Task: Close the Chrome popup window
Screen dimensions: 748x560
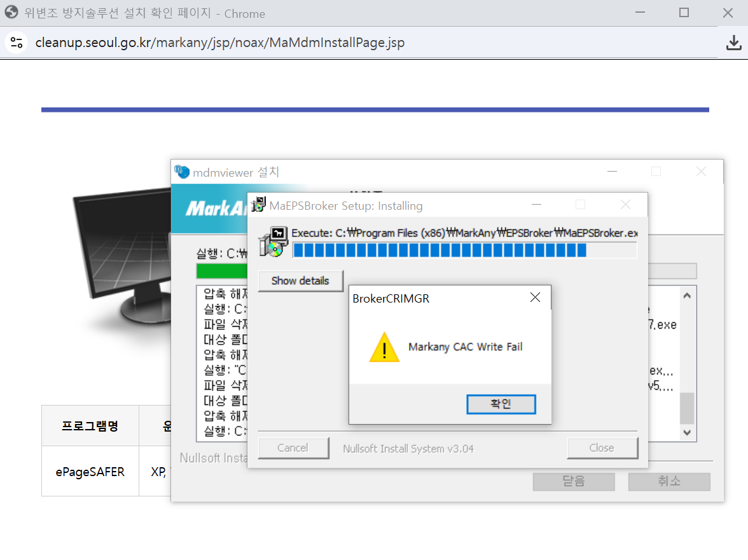Action: tap(728, 13)
